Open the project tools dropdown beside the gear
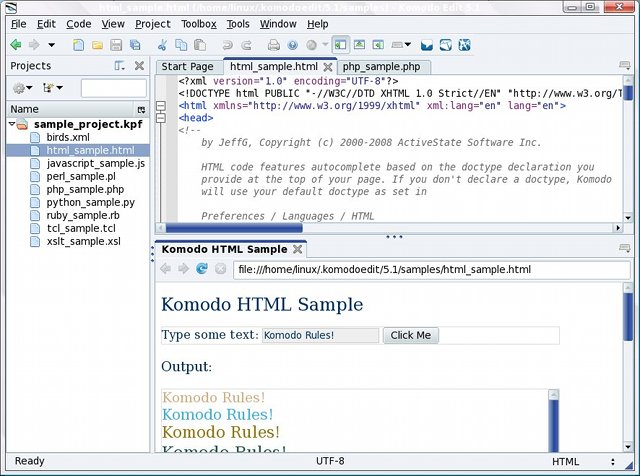Image resolution: width=640 pixels, height=476 pixels. tap(53, 88)
